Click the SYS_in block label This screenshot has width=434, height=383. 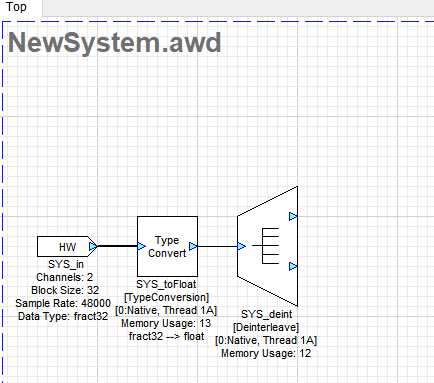(66, 264)
